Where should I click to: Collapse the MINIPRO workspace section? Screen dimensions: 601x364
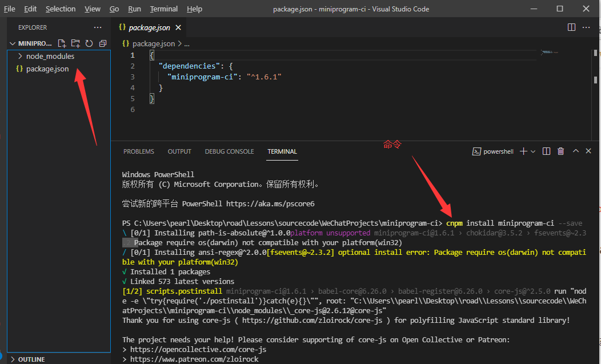pyautogui.click(x=13, y=43)
